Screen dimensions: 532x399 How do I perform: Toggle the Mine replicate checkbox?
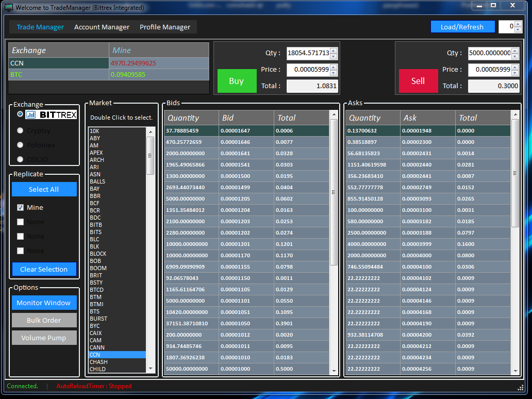point(20,208)
